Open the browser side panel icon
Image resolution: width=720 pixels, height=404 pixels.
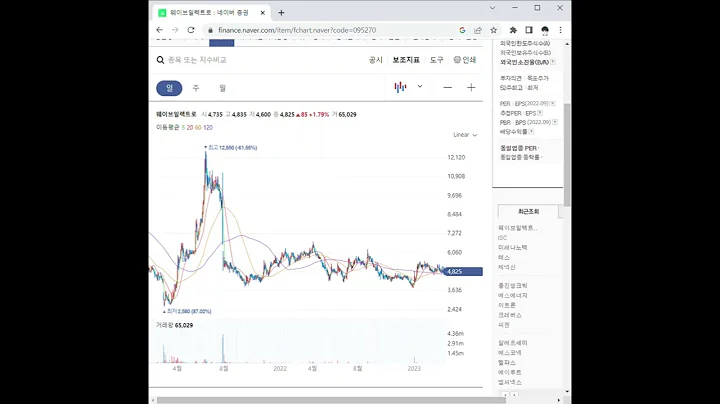[x=529, y=30]
